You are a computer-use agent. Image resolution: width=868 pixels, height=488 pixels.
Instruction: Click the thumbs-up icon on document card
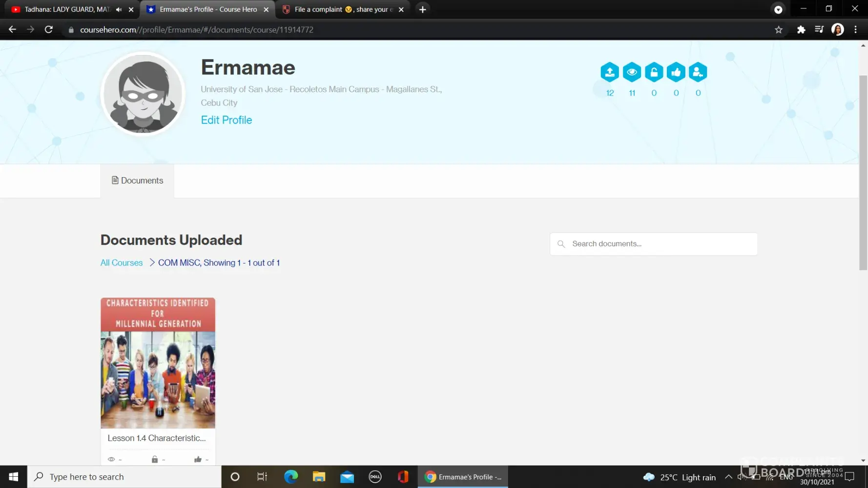coord(198,459)
